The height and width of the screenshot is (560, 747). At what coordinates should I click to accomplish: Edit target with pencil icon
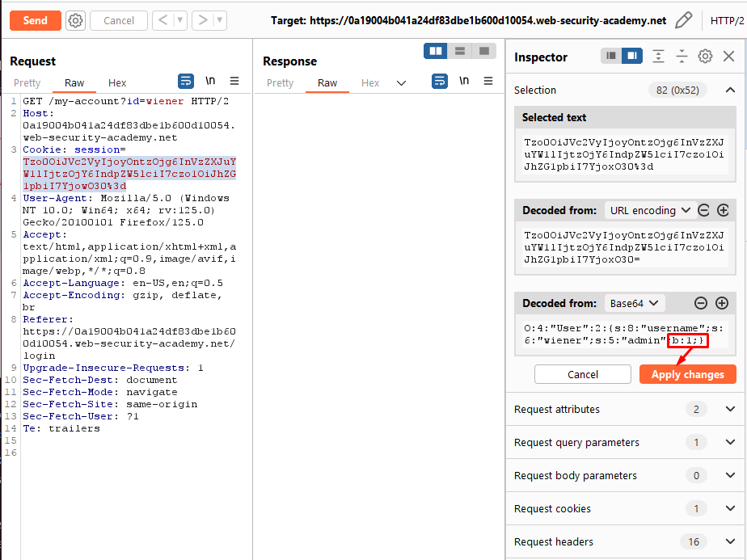point(684,20)
